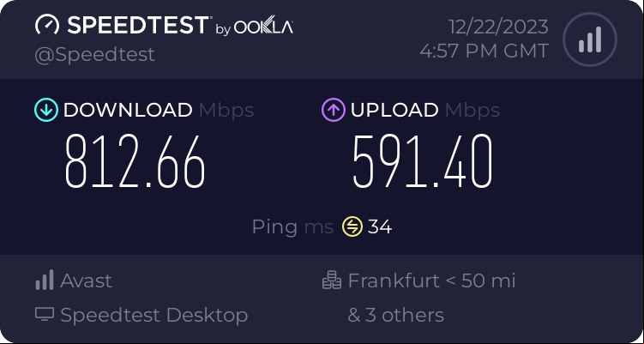This screenshot has width=644, height=344.
Task: Click the ping value 34
Action: (x=380, y=226)
